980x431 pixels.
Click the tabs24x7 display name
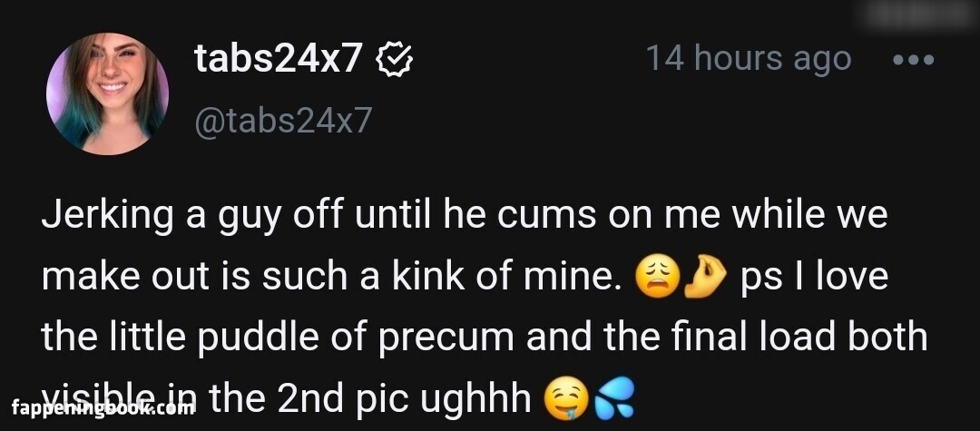[279, 59]
